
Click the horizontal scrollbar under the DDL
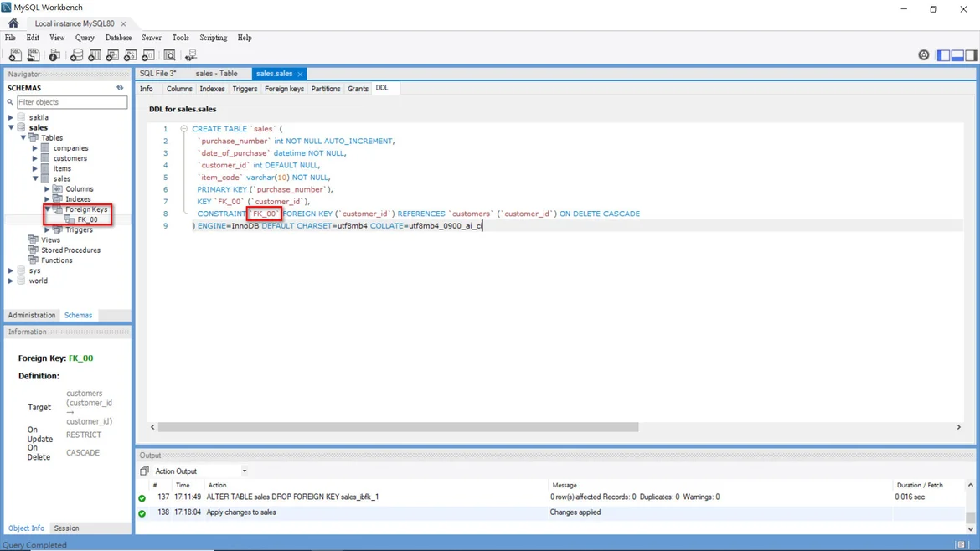tap(398, 427)
